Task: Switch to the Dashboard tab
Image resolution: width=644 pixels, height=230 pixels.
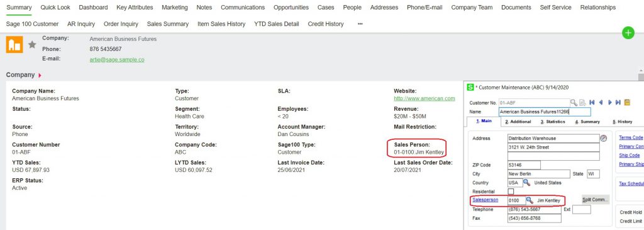Action: click(x=93, y=8)
